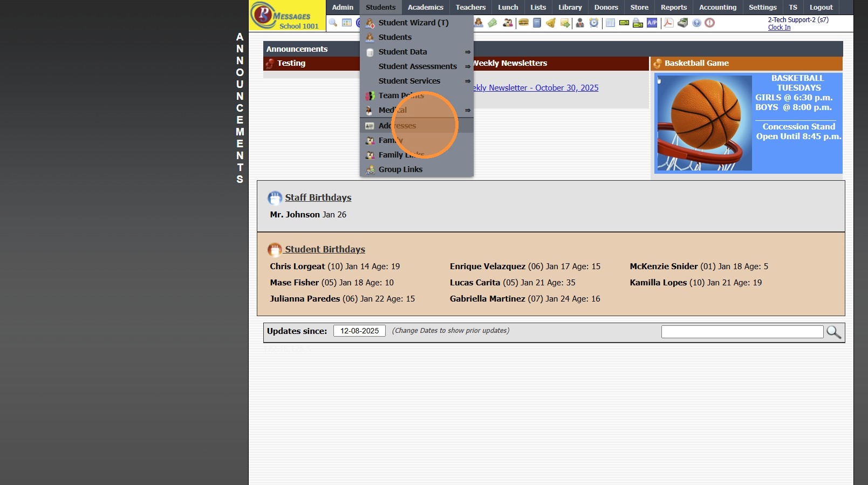
Task: Click the printer with check icon
Action: 638,23
